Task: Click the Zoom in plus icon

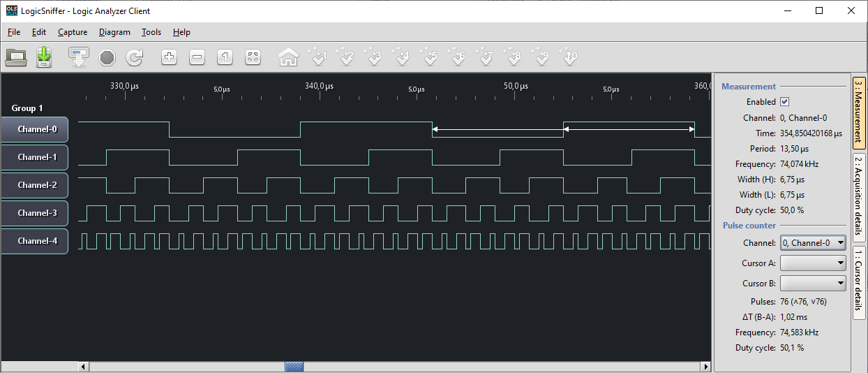Action: 169,58
